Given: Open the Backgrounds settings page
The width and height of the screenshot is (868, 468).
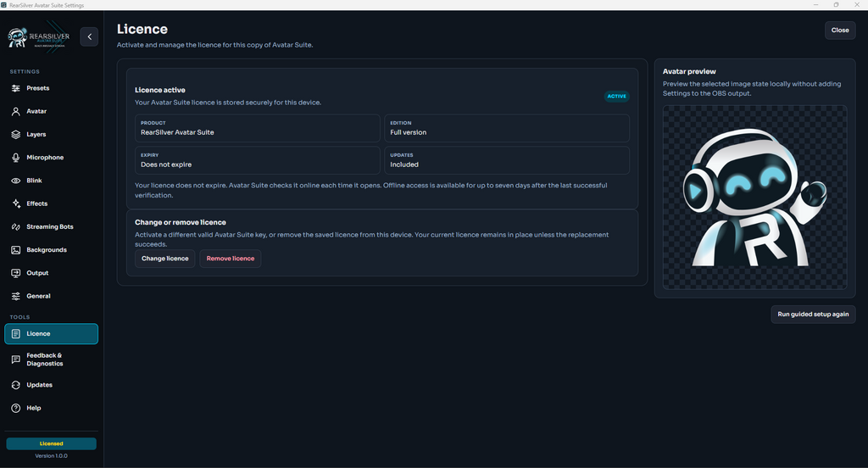Looking at the screenshot, I should (x=52, y=250).
